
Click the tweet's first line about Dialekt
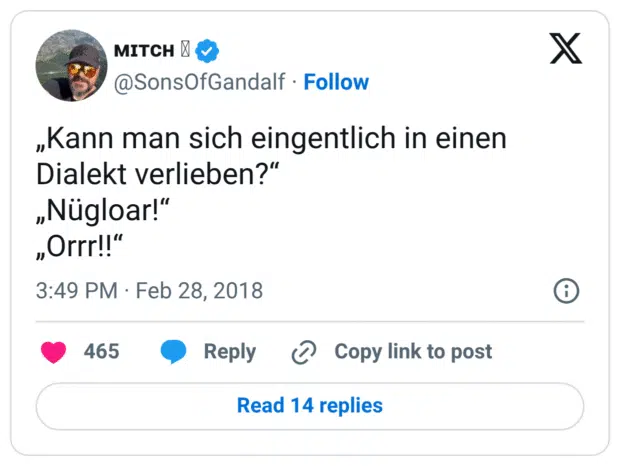tap(272, 139)
